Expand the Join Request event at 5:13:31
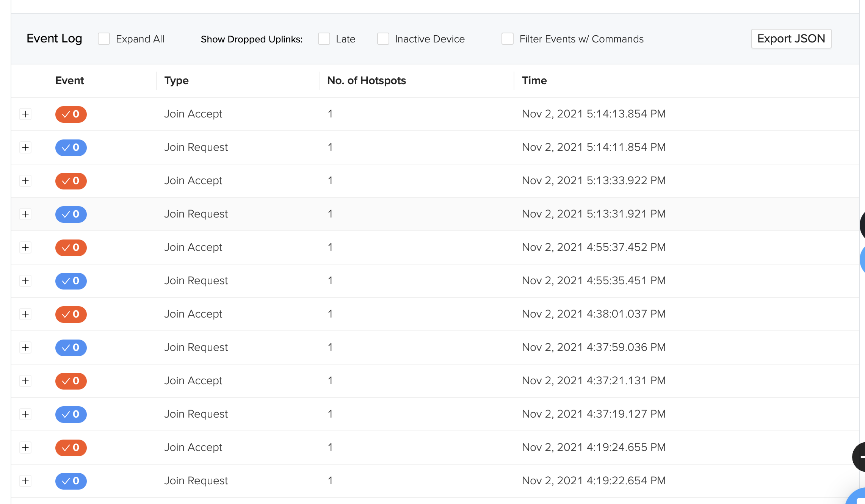The width and height of the screenshot is (865, 504). tap(25, 214)
